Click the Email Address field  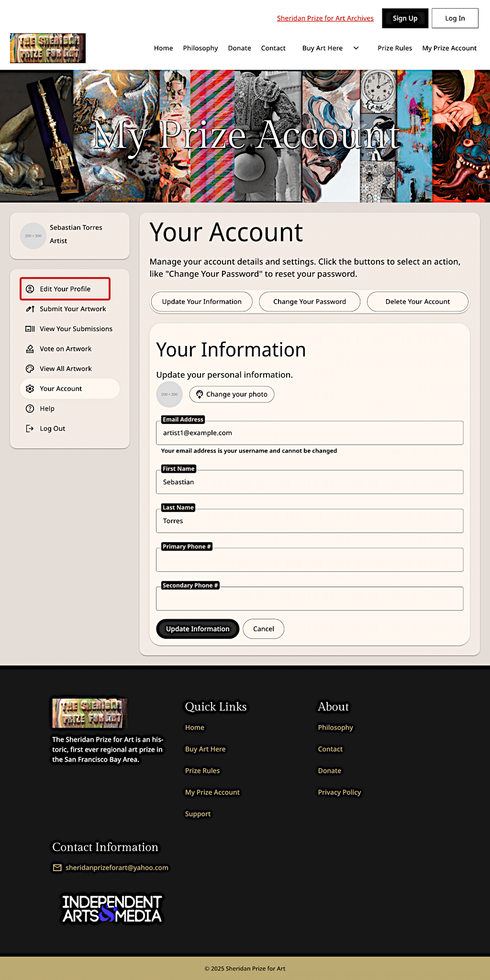310,433
